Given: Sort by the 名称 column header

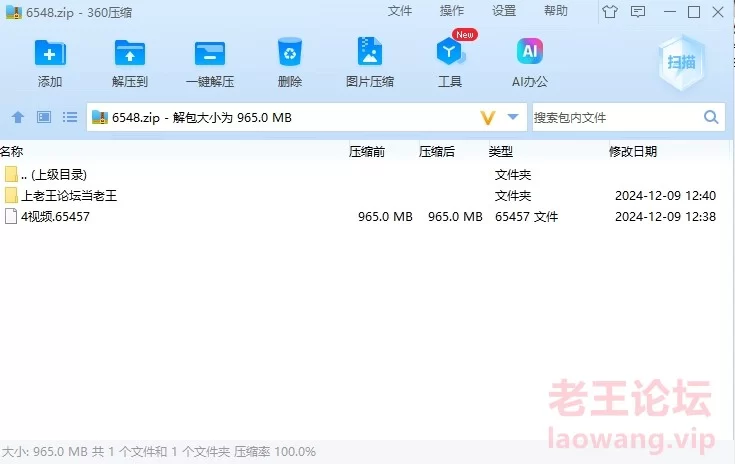Looking at the screenshot, I should [x=11, y=151].
